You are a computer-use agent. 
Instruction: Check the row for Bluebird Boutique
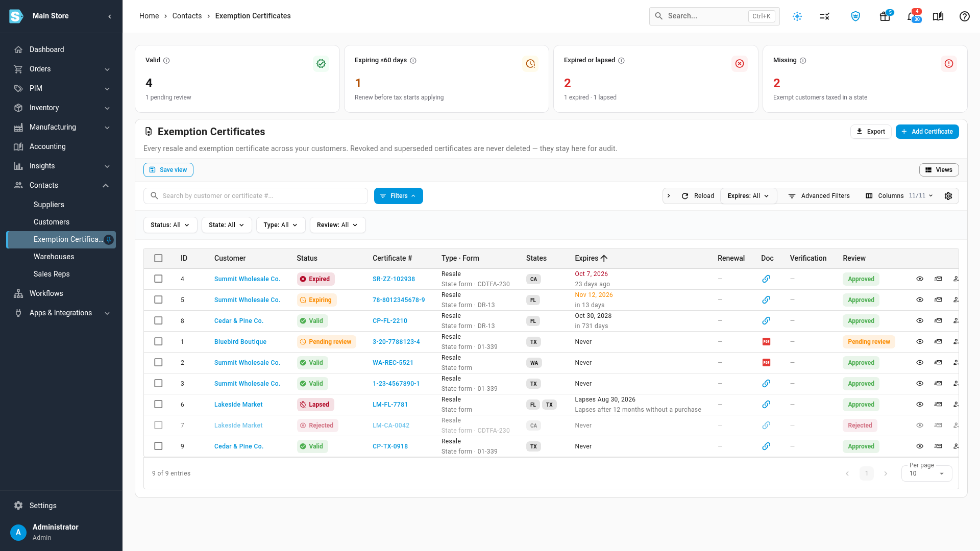point(158,342)
